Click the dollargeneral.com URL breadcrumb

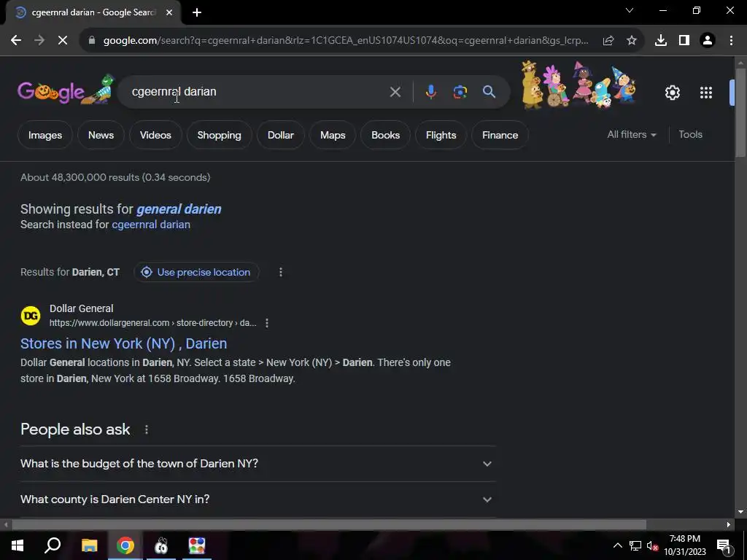point(152,323)
